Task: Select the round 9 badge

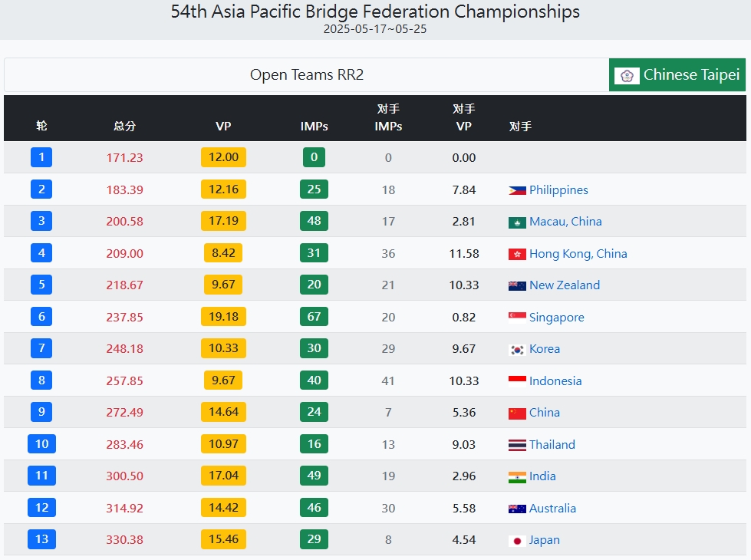Action: click(41, 412)
